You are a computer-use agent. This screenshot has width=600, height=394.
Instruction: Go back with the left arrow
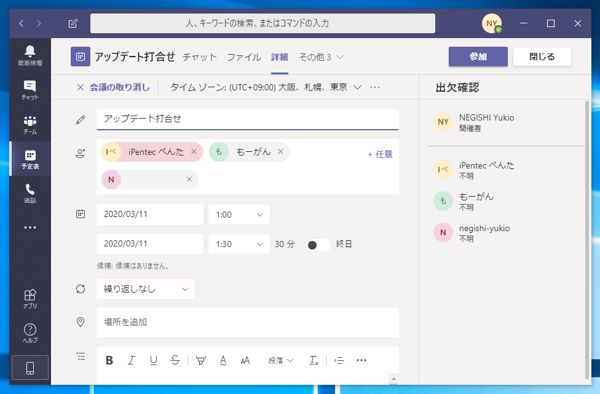[x=21, y=23]
